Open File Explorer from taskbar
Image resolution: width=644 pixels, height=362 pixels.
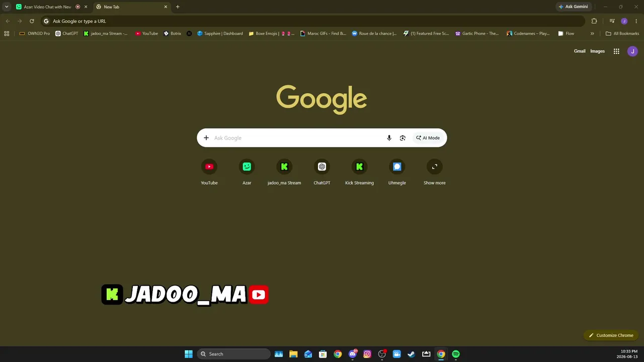click(x=293, y=354)
